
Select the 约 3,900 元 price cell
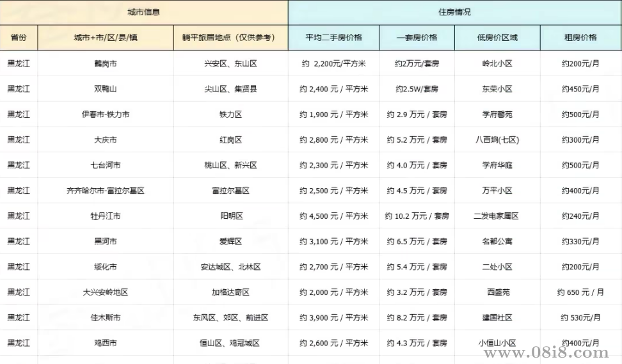(333, 317)
